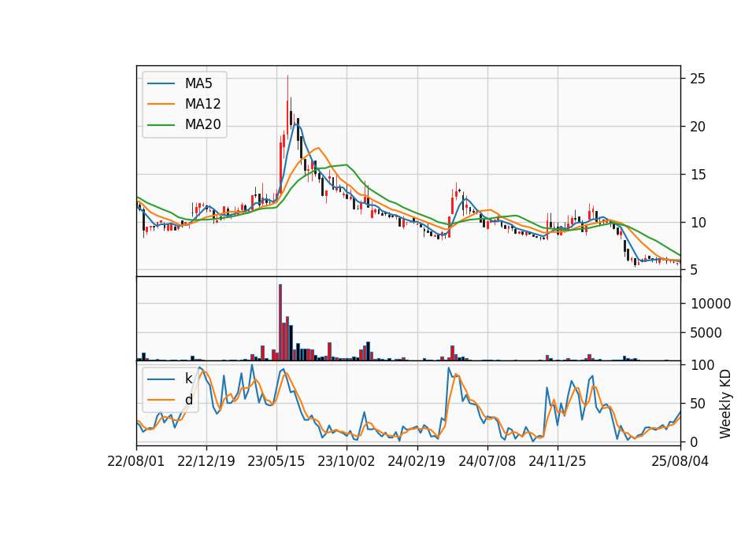Click the 24/07/08 date axis label
Screen dimensions: 756x543
(x=487, y=461)
